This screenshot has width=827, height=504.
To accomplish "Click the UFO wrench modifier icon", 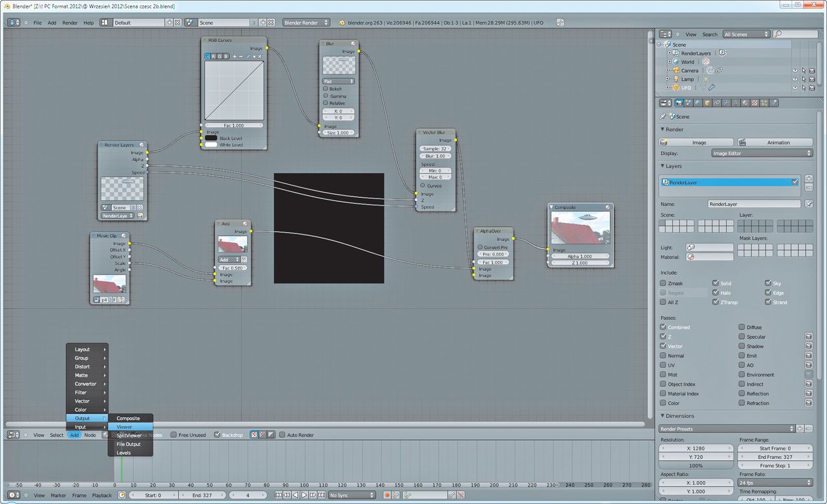I will (711, 87).
